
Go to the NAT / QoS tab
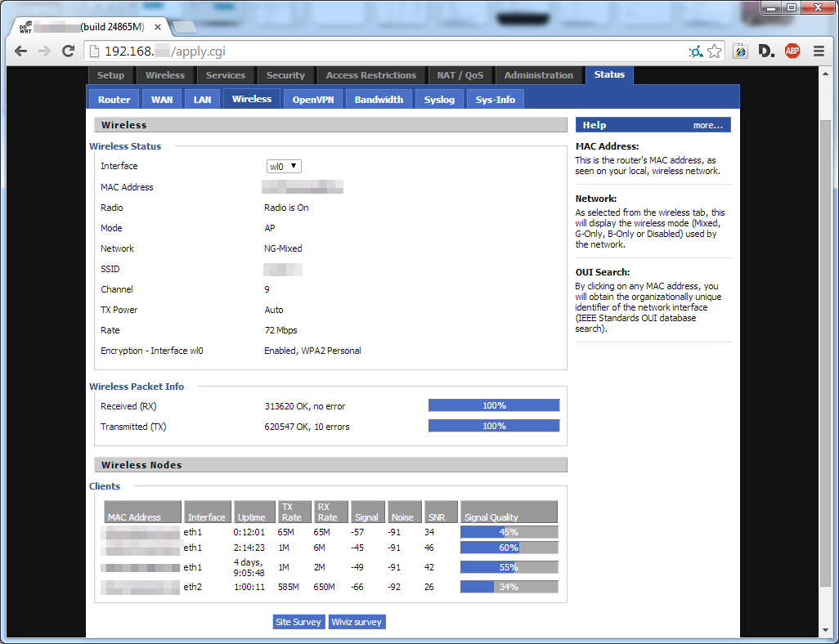coord(460,74)
